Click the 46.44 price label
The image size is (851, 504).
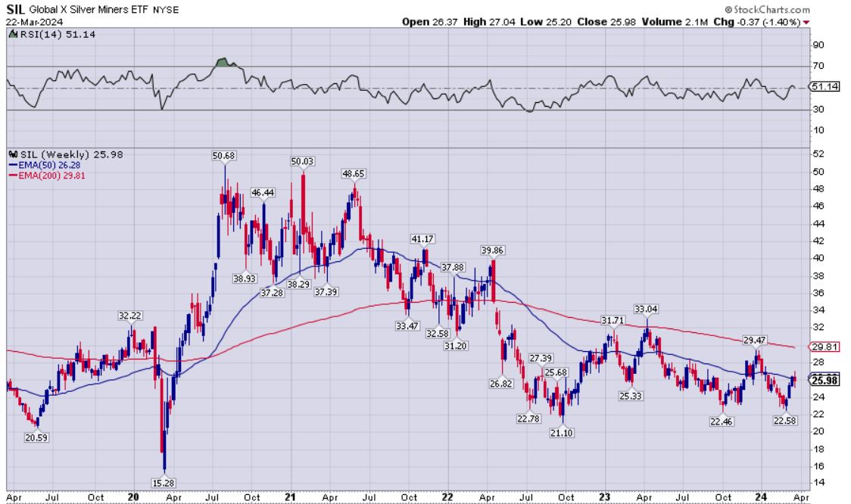[263, 192]
